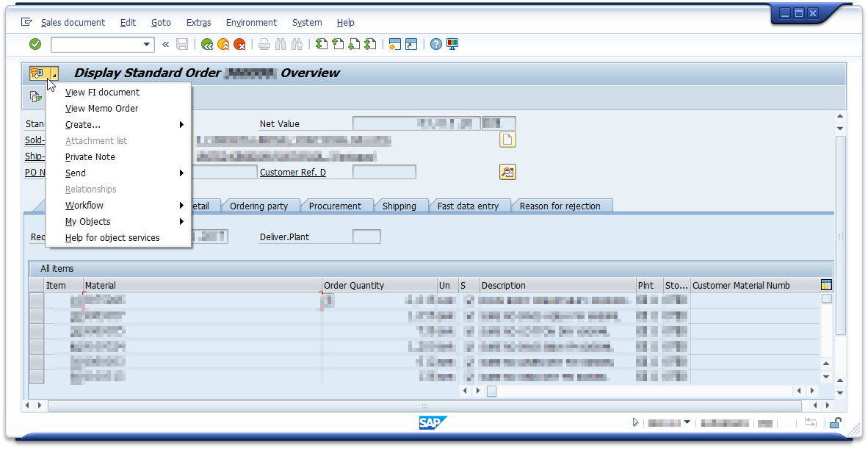Click the Find binoculars icon
868x451 pixels.
(281, 44)
